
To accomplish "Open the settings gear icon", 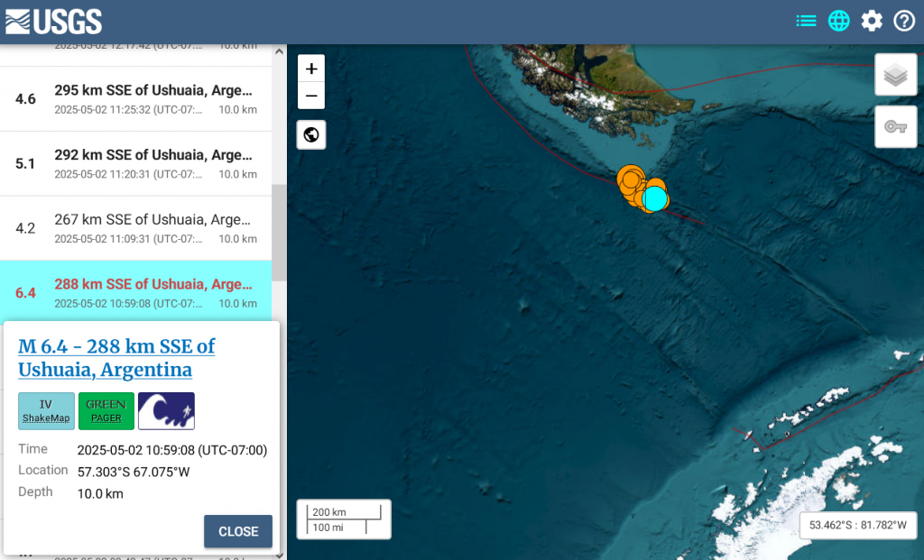I will [872, 22].
